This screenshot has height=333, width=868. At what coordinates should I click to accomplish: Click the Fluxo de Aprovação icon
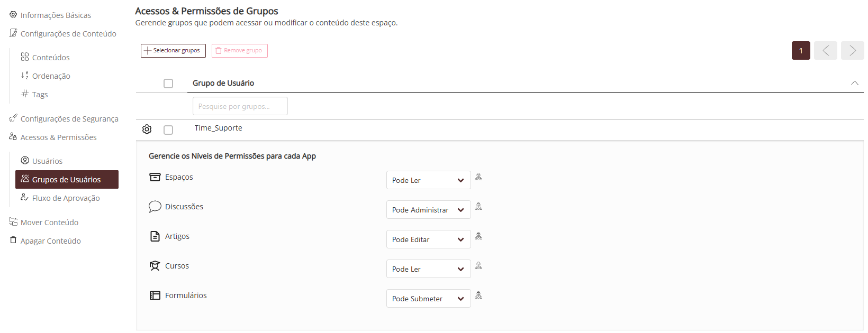pyautogui.click(x=25, y=197)
